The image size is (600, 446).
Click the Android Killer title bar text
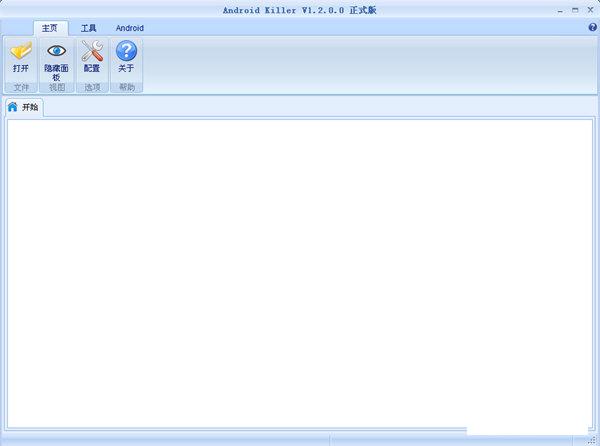(299, 9)
